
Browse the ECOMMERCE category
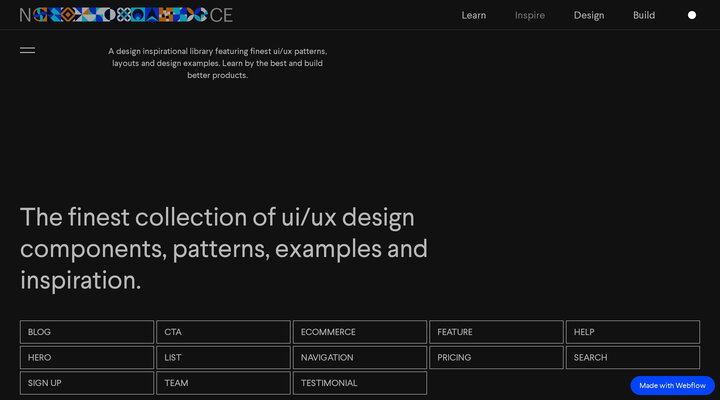359,332
